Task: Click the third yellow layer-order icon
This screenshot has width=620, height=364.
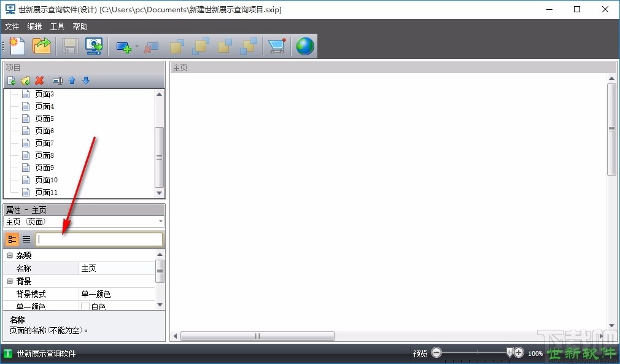Action: point(225,46)
